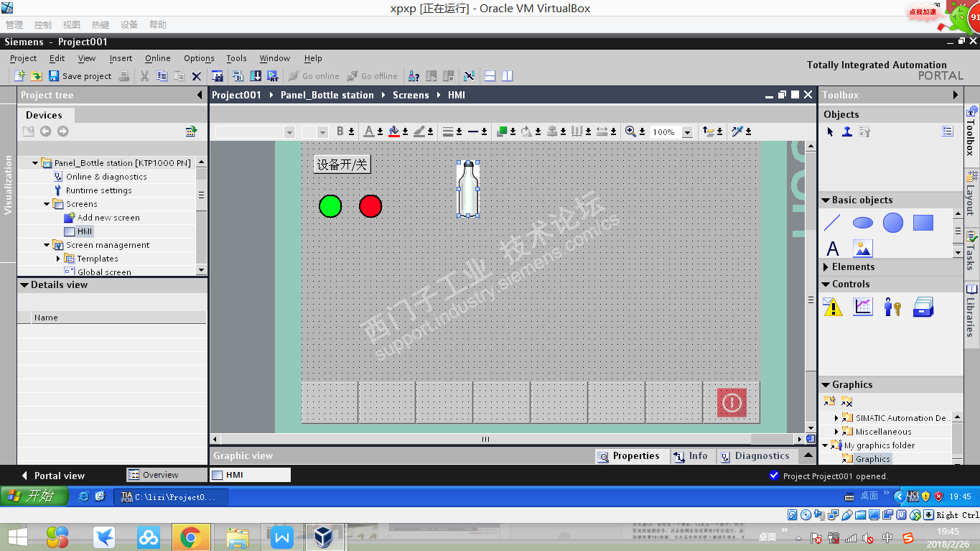
Task: Click Go online button
Action: (314, 76)
